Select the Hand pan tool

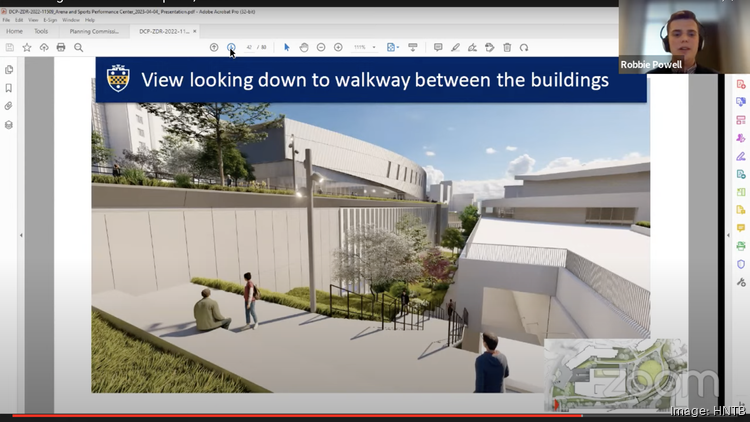tap(304, 47)
